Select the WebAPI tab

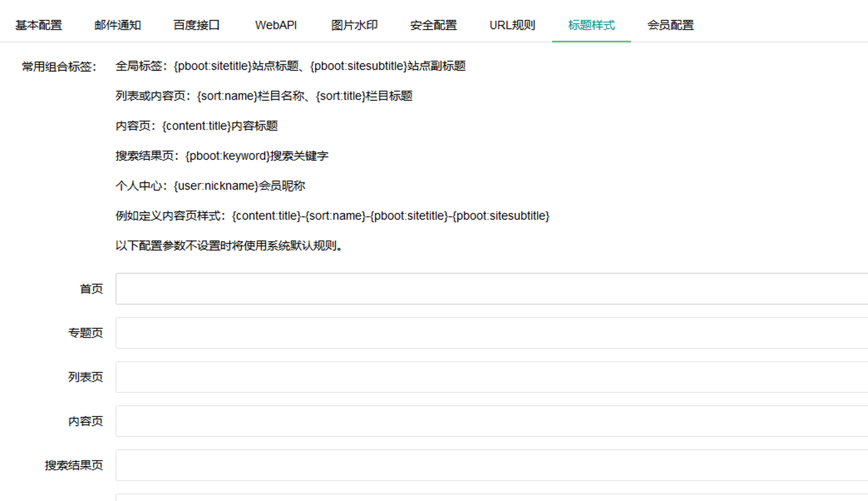click(x=276, y=25)
